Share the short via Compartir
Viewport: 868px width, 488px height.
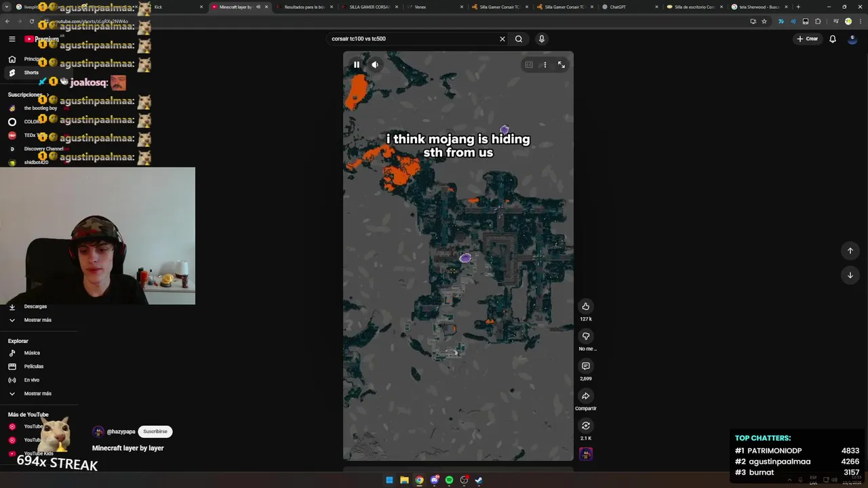click(x=586, y=396)
